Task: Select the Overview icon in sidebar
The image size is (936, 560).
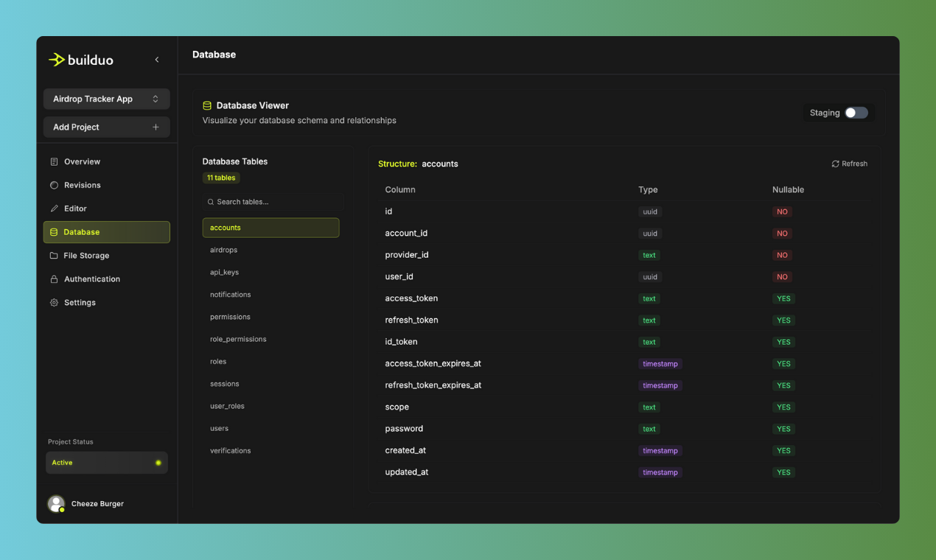Action: 55,161
